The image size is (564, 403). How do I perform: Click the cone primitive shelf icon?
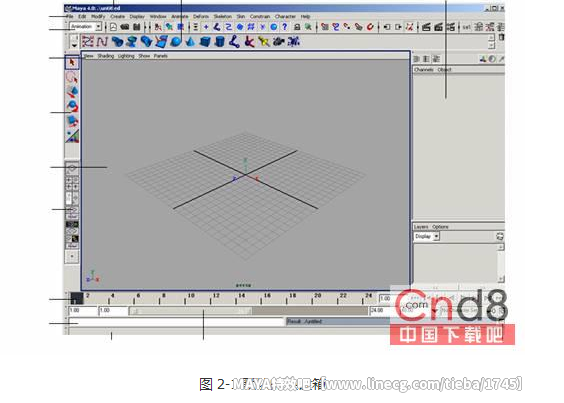191,42
